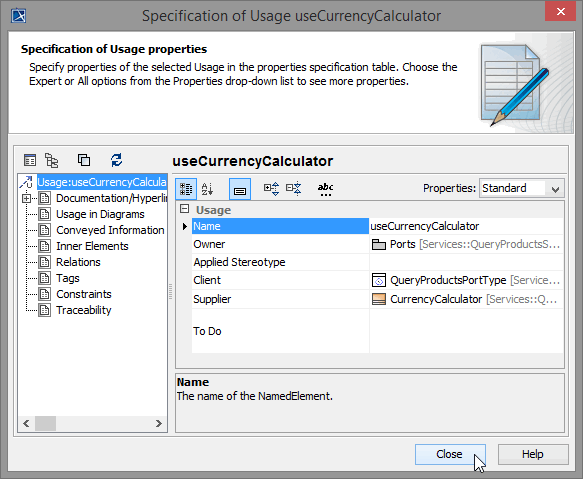Viewport: 583px width, 479px height.
Task: Toggle the description area display button
Action: coord(240,189)
